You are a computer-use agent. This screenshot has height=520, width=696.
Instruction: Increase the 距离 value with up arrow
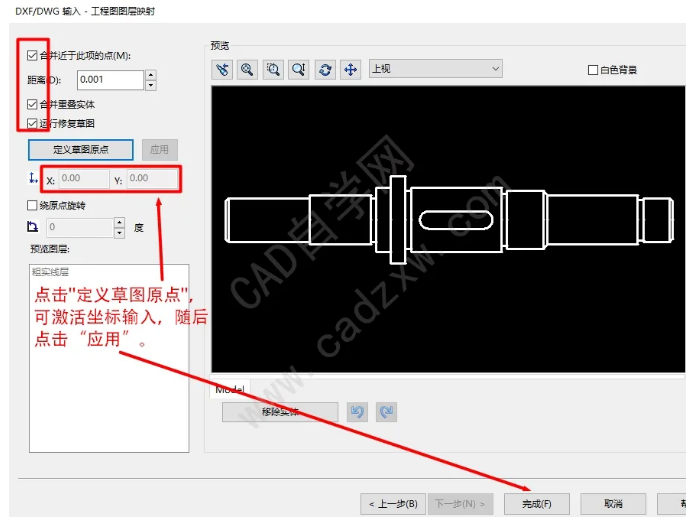click(x=151, y=75)
